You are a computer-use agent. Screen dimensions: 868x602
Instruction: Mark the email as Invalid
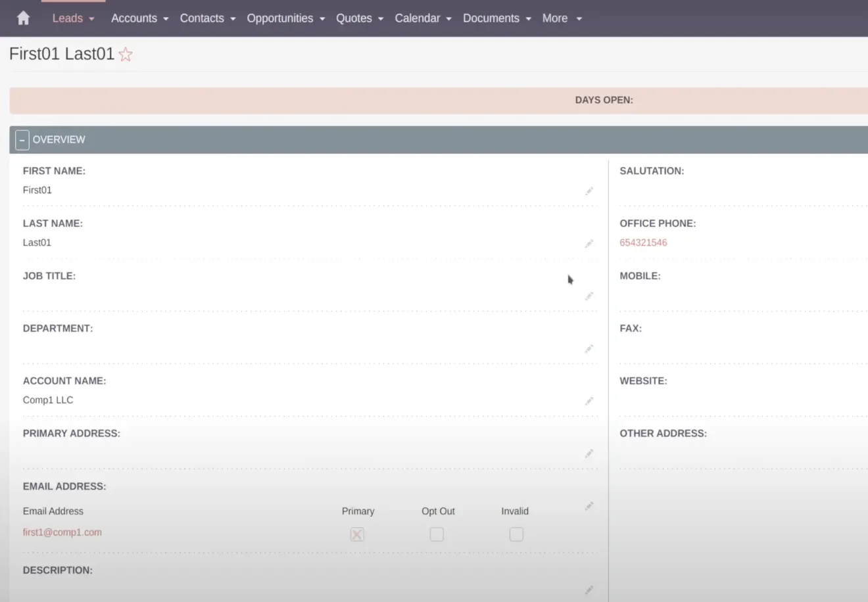click(x=516, y=534)
